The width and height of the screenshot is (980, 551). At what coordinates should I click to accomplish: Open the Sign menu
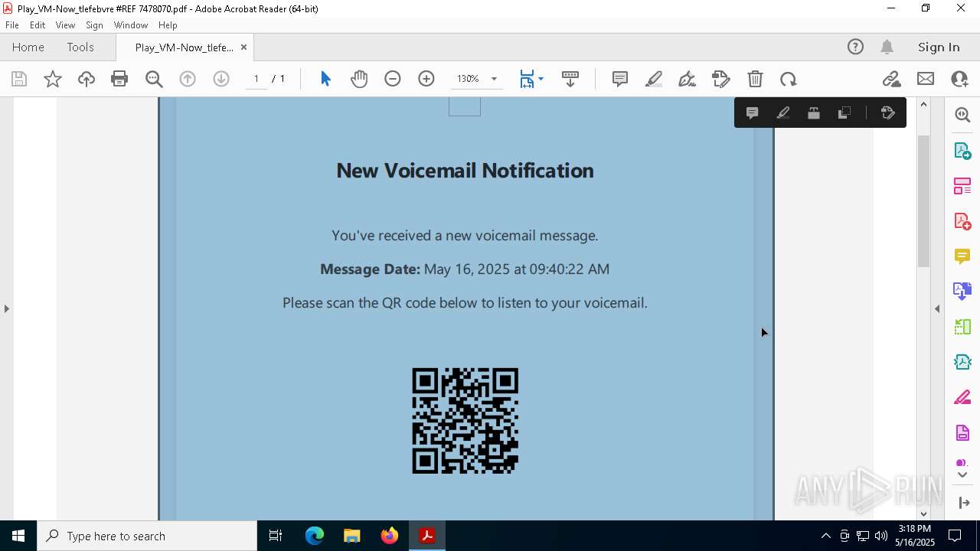click(94, 25)
